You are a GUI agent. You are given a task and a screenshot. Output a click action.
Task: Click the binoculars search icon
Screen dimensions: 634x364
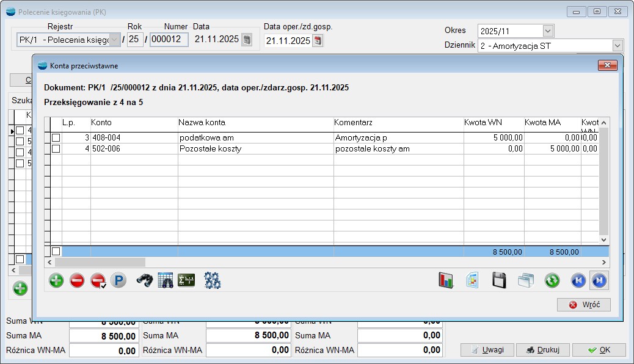click(145, 280)
